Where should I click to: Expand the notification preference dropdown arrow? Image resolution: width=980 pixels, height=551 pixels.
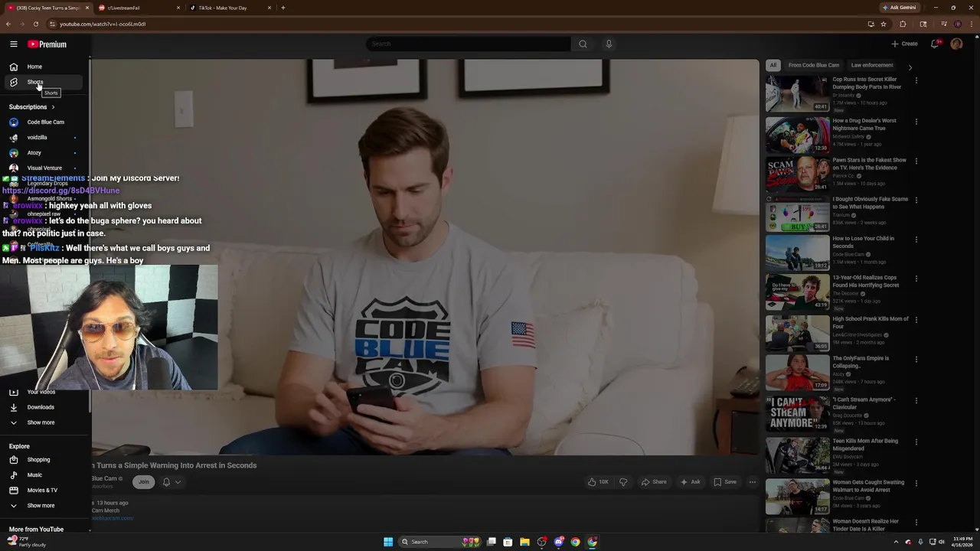pyautogui.click(x=178, y=482)
